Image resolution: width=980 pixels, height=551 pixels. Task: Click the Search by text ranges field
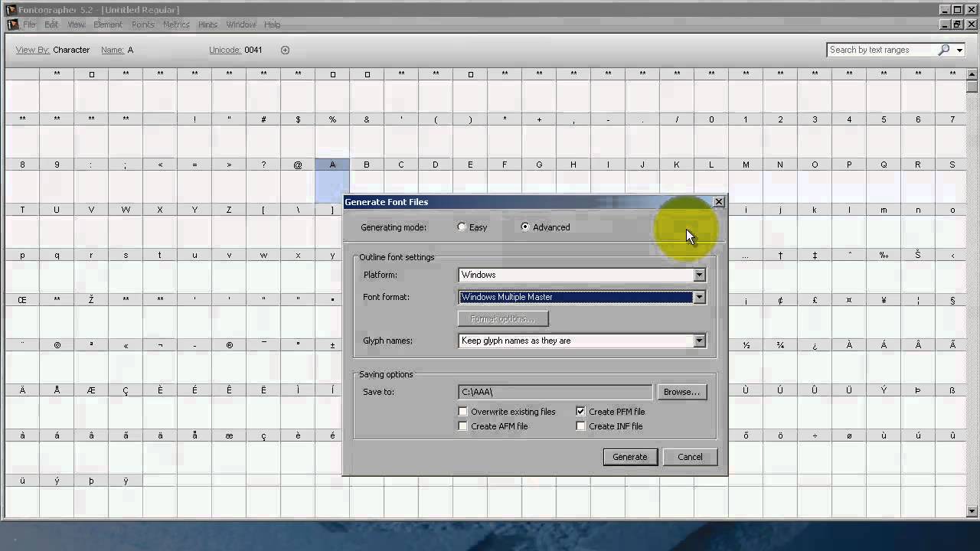pyautogui.click(x=880, y=50)
